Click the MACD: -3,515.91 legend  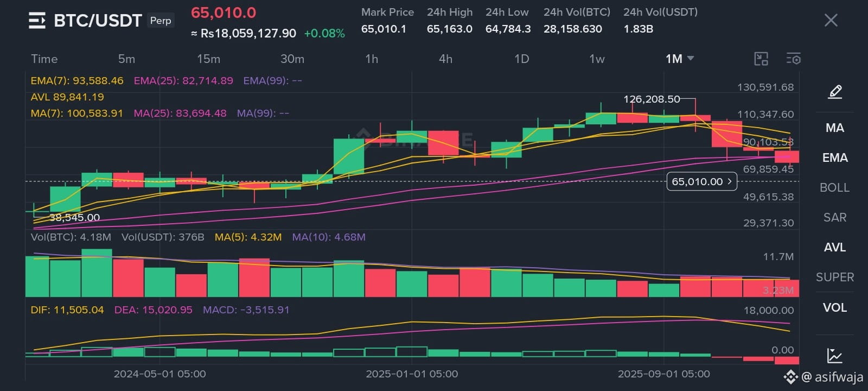246,310
